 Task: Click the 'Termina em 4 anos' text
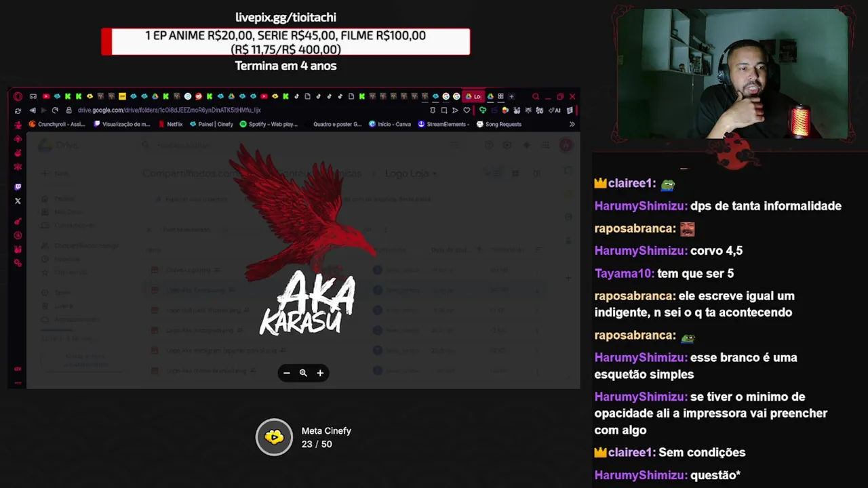[285, 66]
